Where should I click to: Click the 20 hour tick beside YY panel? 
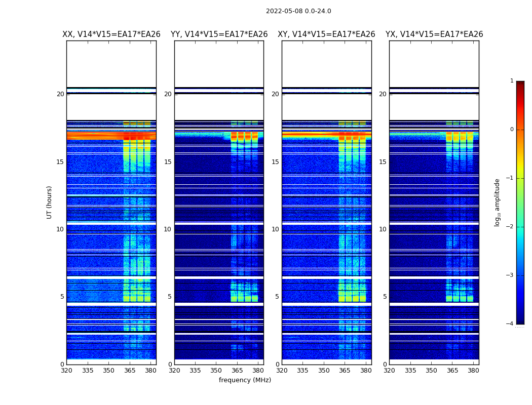[168, 94]
